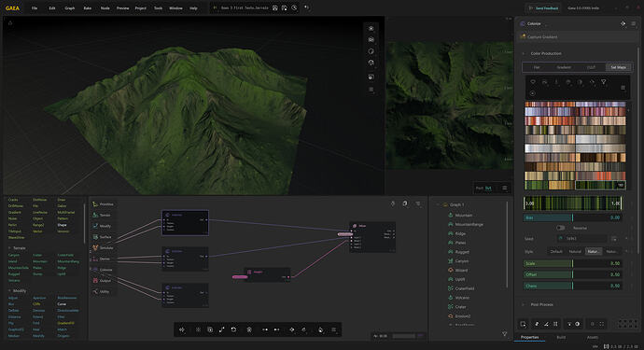This screenshot has width=644, height=350.
Task: Click the pin icon in Colorize panel header
Action: pos(623,24)
